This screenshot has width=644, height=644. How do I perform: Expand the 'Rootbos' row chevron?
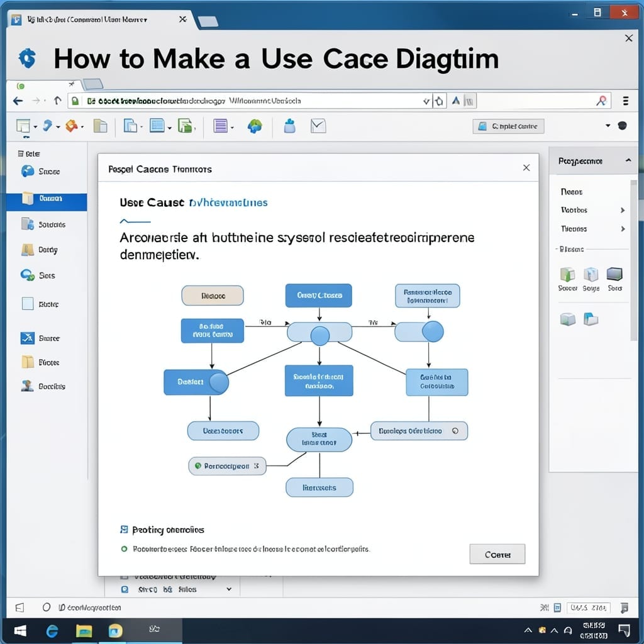(623, 210)
